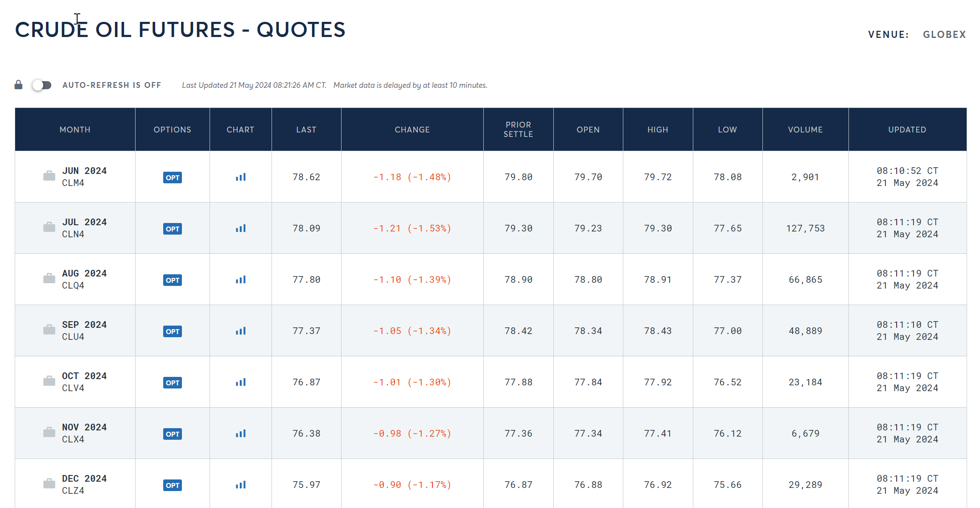Click the Last Updated timestamp text
The image size is (980, 508).
[x=254, y=85]
